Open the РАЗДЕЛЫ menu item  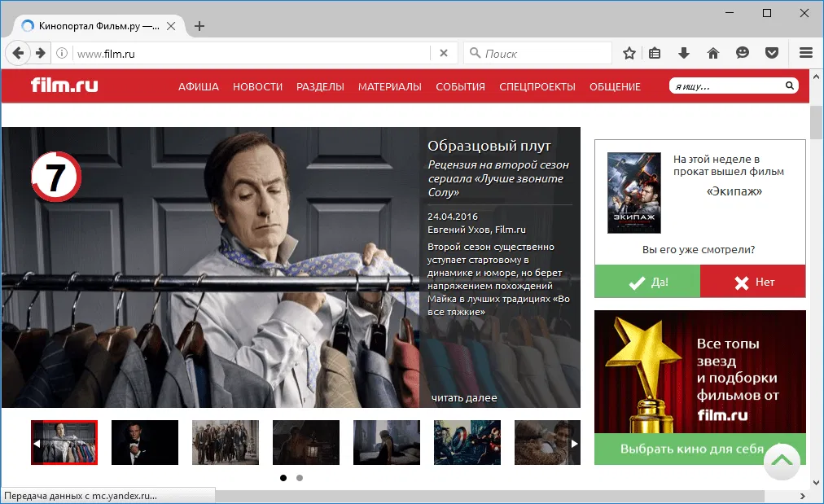point(320,87)
